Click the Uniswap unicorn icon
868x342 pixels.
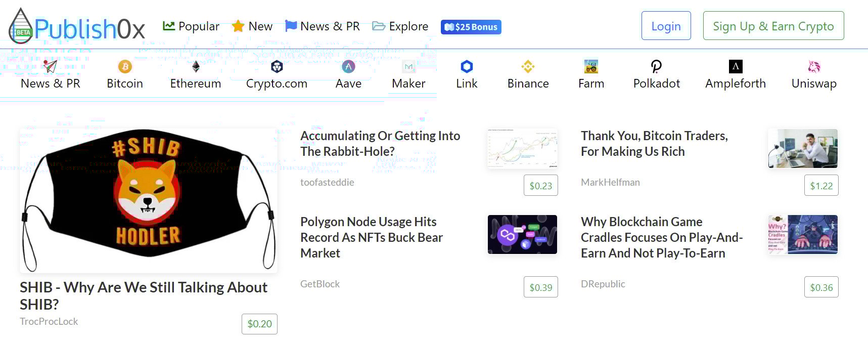[814, 66]
